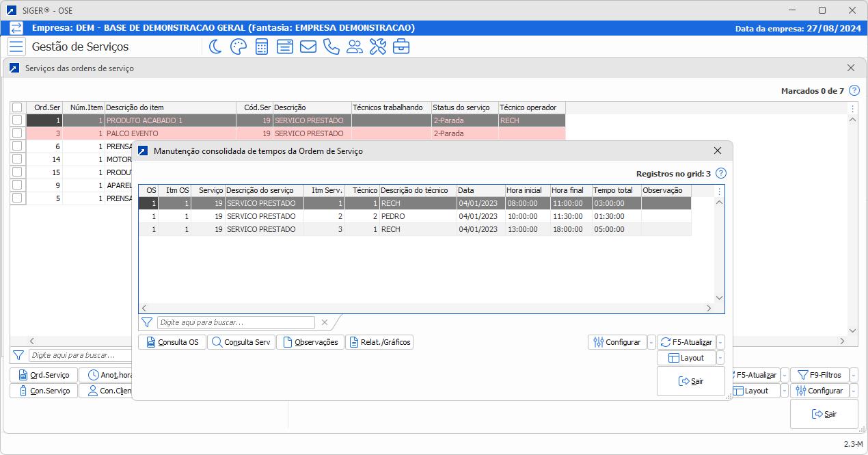Viewport: 868px width, 455px height.
Task: Click the dialog grid's horizontal scrollbar right arrow
Action: tap(709, 309)
